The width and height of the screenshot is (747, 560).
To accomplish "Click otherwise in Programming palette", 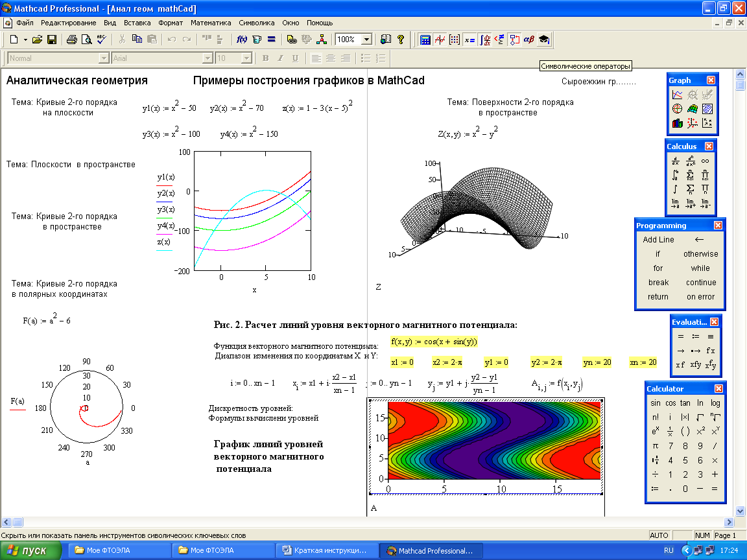I will 700,254.
